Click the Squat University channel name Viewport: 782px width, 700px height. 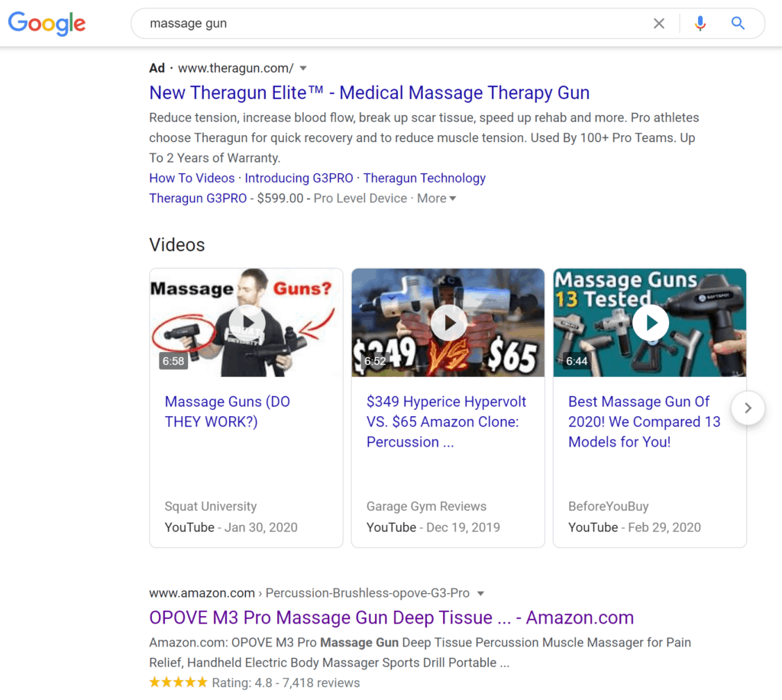[x=211, y=507]
